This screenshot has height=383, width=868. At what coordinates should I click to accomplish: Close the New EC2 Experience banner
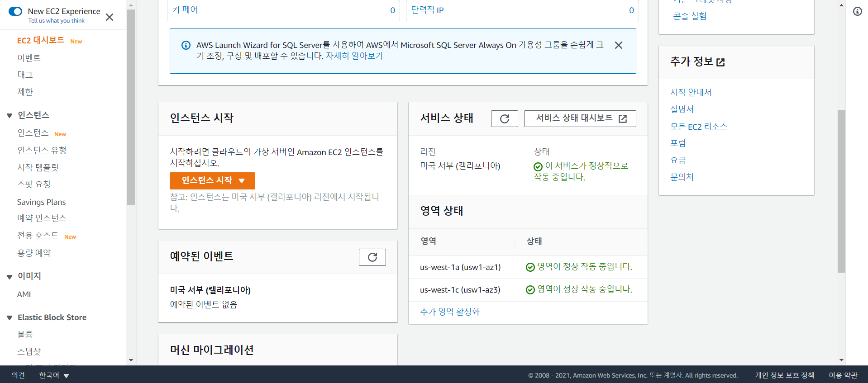[110, 17]
